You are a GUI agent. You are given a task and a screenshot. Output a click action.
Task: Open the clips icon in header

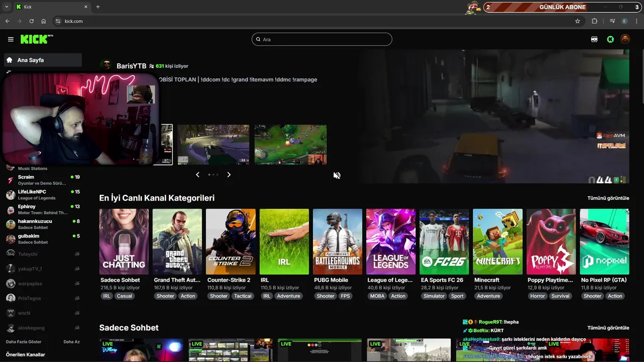tap(594, 39)
